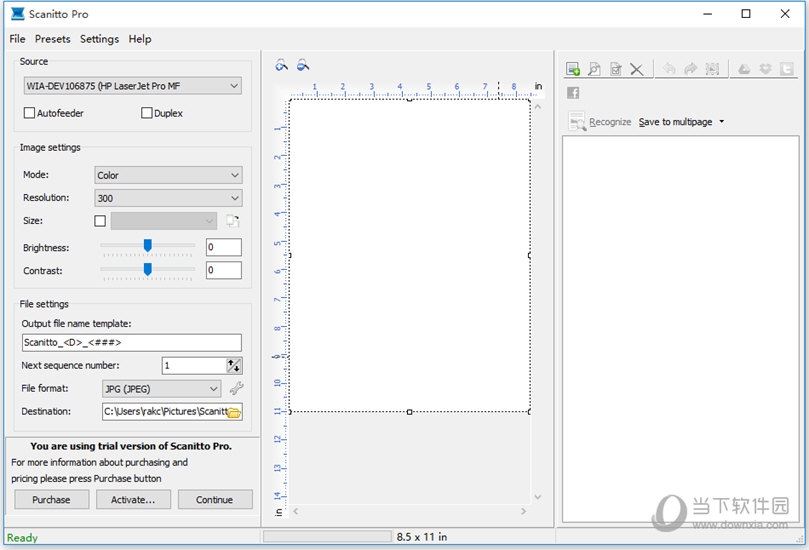The image size is (809, 550).
Task: Open the Mode dropdown showing Color
Action: coord(168,175)
